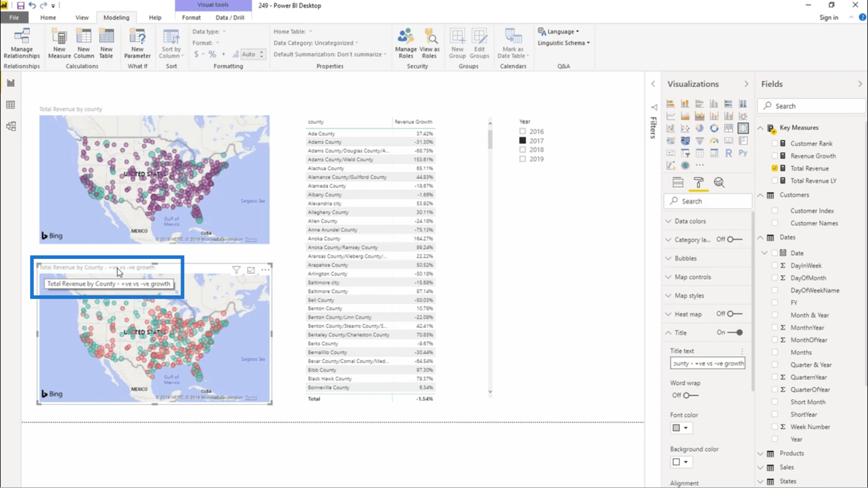Open the Home ribbon tab
Viewport: 868px width, 488px height.
click(48, 17)
